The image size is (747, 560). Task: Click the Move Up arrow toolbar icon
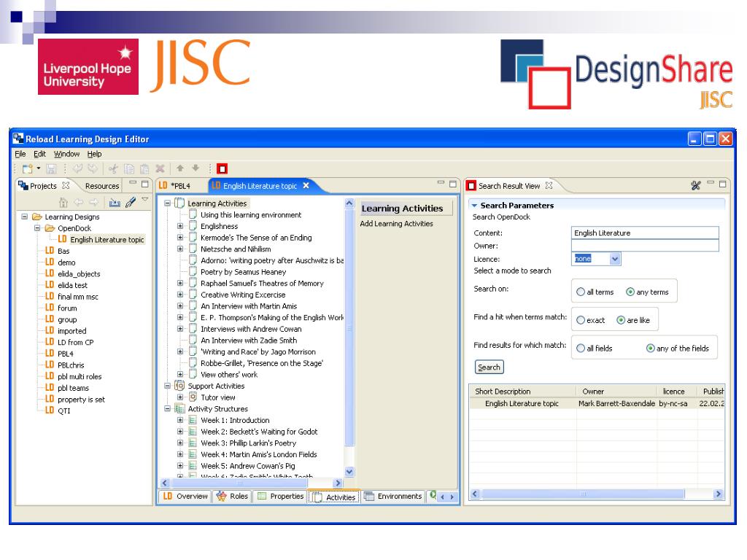coord(180,168)
